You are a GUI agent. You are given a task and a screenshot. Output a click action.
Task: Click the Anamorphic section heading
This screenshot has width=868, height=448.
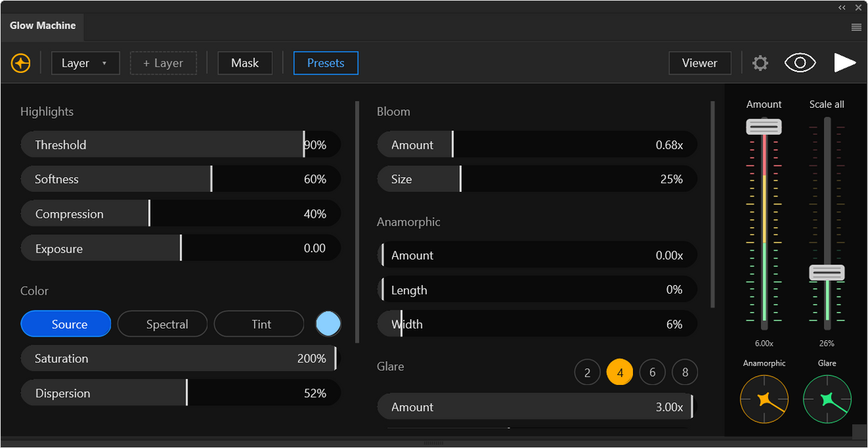coord(409,221)
